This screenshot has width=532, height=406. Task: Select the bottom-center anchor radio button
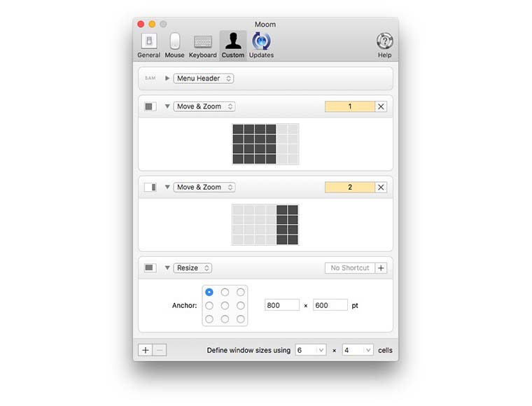[225, 319]
